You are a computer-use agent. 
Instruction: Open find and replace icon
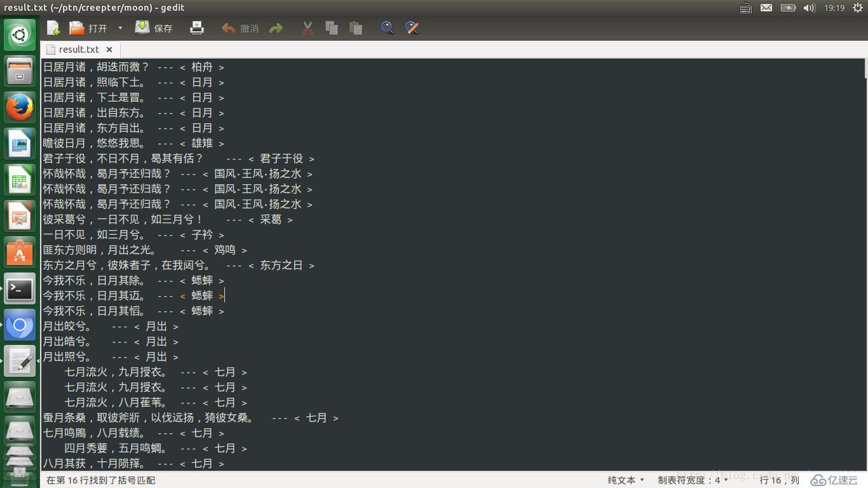tap(412, 28)
